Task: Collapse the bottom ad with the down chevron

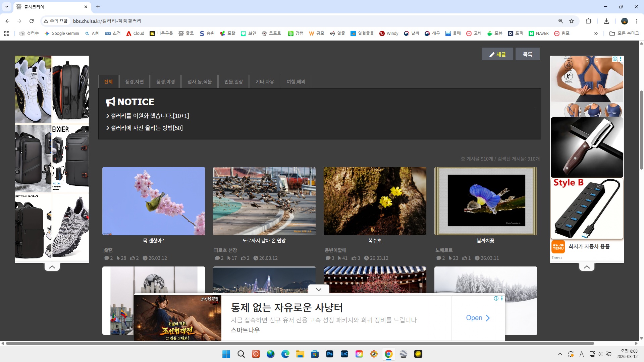Action: (318, 289)
